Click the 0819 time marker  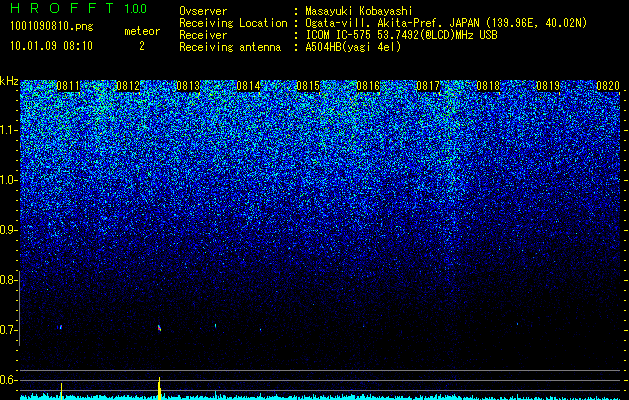pos(548,86)
